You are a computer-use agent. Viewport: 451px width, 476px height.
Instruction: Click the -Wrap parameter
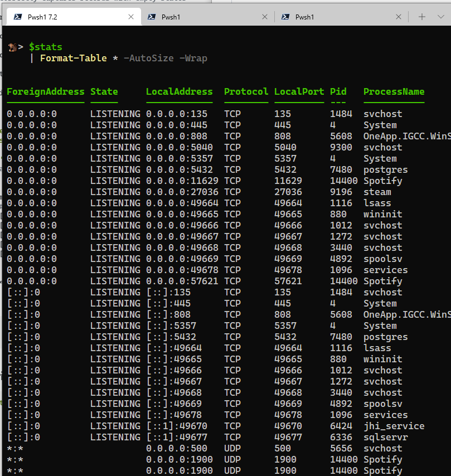(x=193, y=59)
